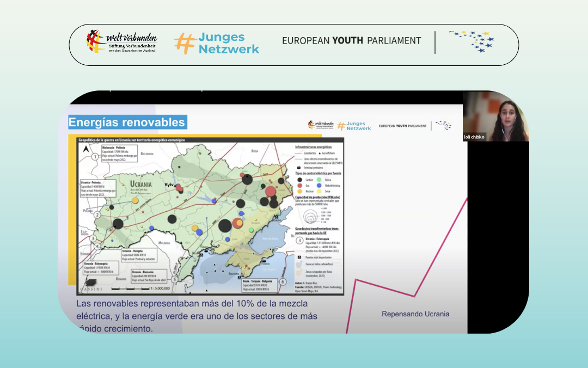Click the UCRANIA country label on the map
588x368 pixels.
(140, 184)
